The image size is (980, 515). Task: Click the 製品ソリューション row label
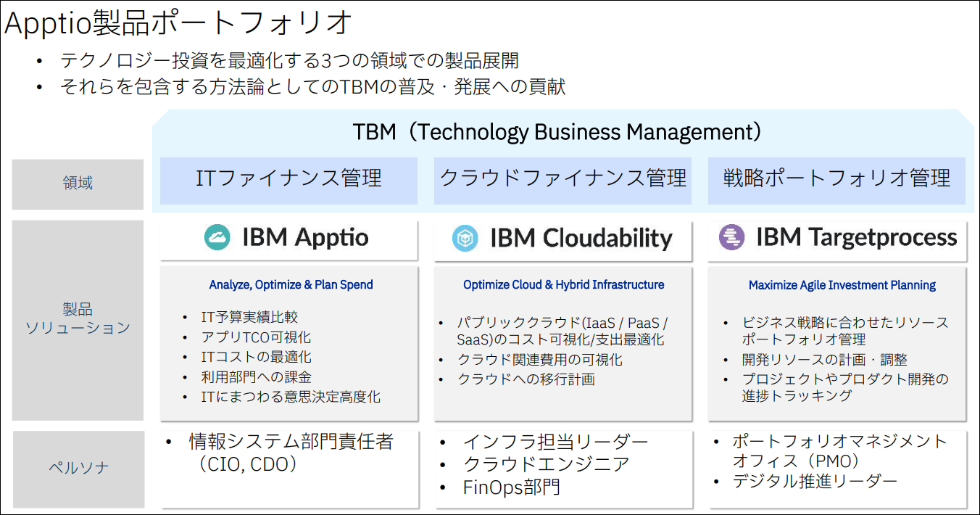tap(78, 320)
